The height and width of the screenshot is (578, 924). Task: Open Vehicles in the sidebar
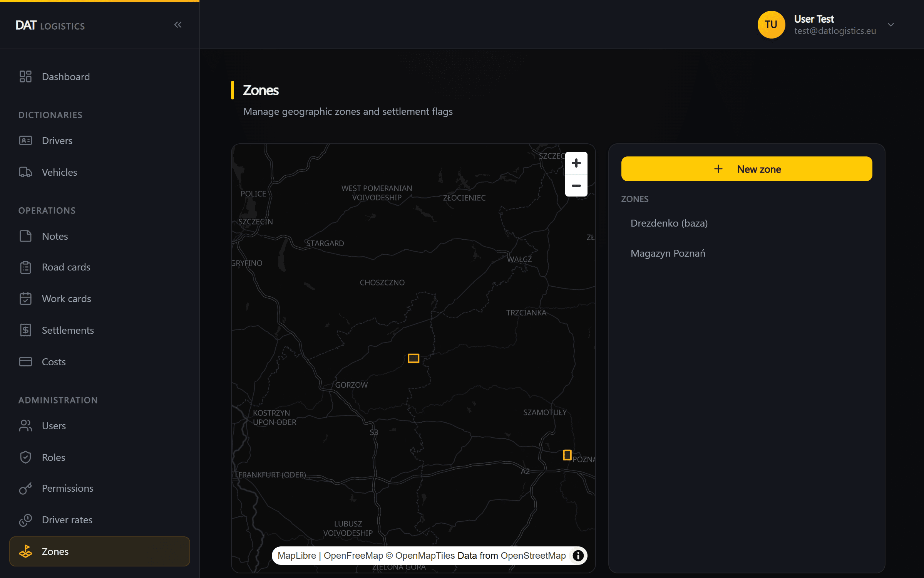(x=100, y=172)
